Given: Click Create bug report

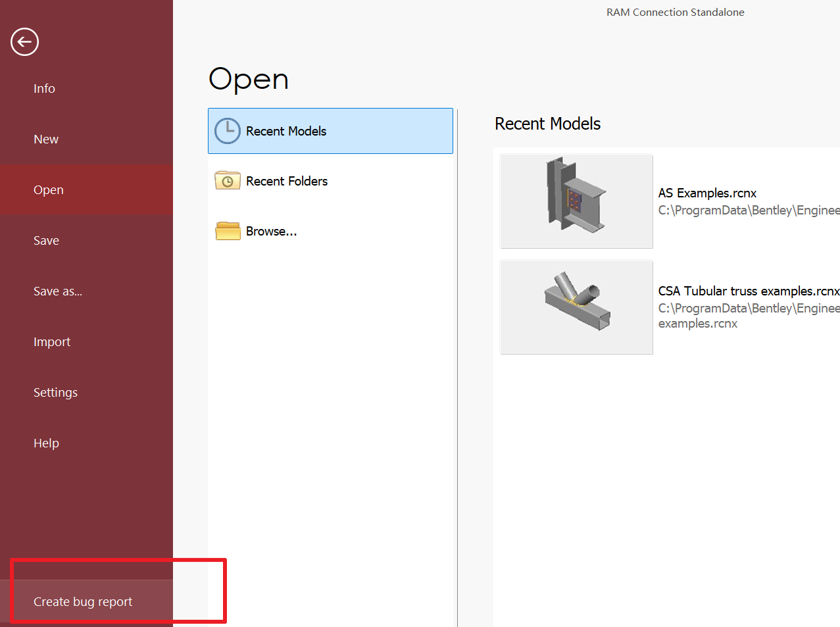Looking at the screenshot, I should [x=83, y=601].
